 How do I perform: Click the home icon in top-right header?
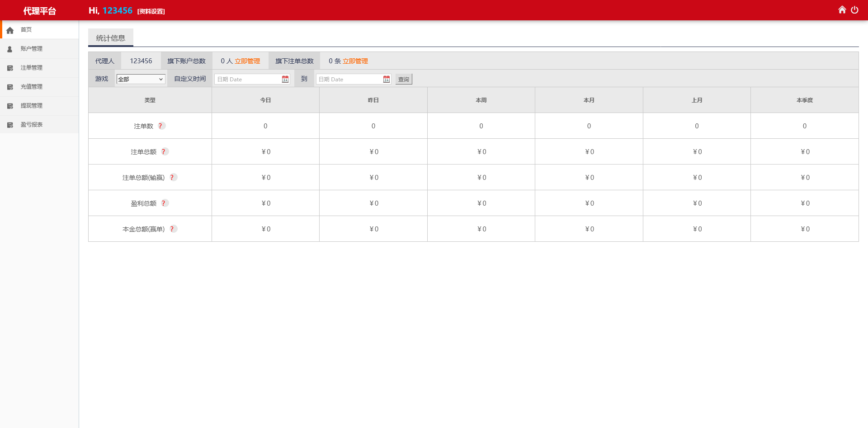click(842, 10)
